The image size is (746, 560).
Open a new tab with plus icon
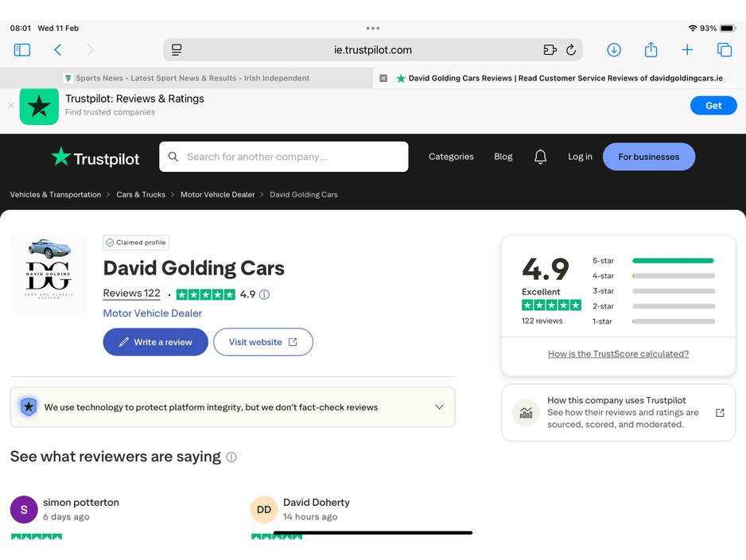click(x=687, y=50)
